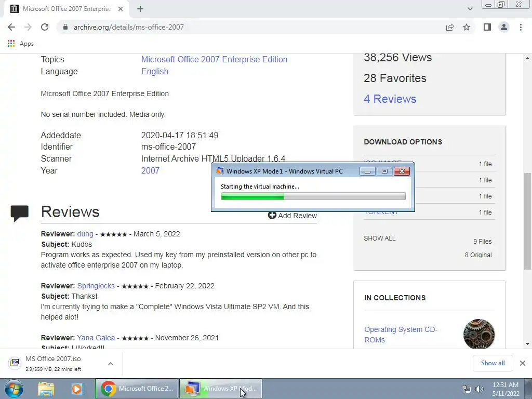Image resolution: width=532 pixels, height=399 pixels.
Task: Click the scrollbar down arrow
Action: pos(527,344)
